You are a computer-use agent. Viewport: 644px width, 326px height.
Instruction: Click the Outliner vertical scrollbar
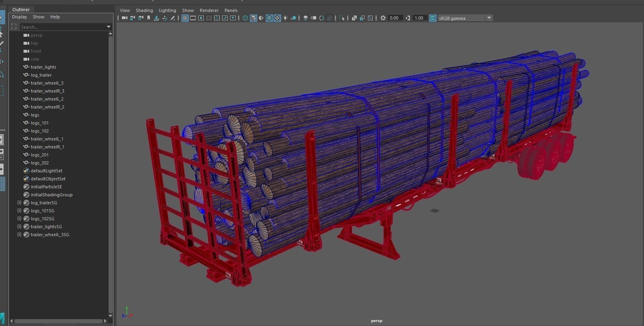110,174
